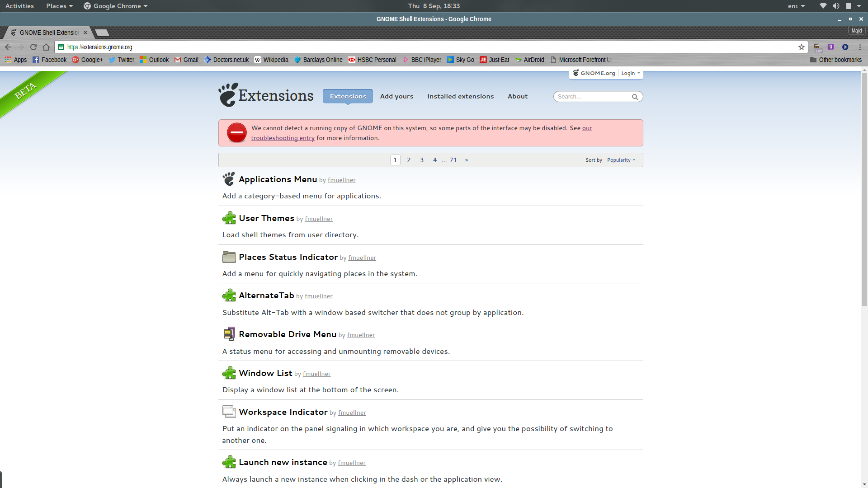The height and width of the screenshot is (488, 868).
Task: Open the Removable Drive Menu extension title
Action: pyautogui.click(x=288, y=334)
